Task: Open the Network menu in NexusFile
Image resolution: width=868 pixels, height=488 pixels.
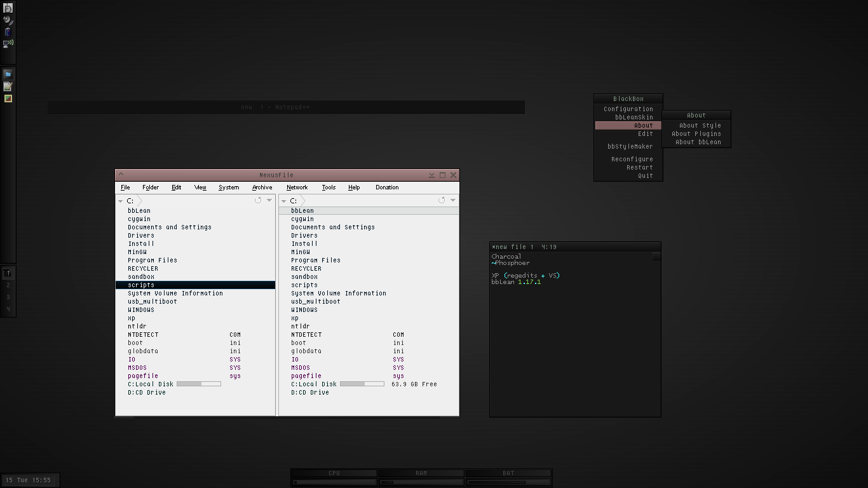Action: [x=297, y=187]
